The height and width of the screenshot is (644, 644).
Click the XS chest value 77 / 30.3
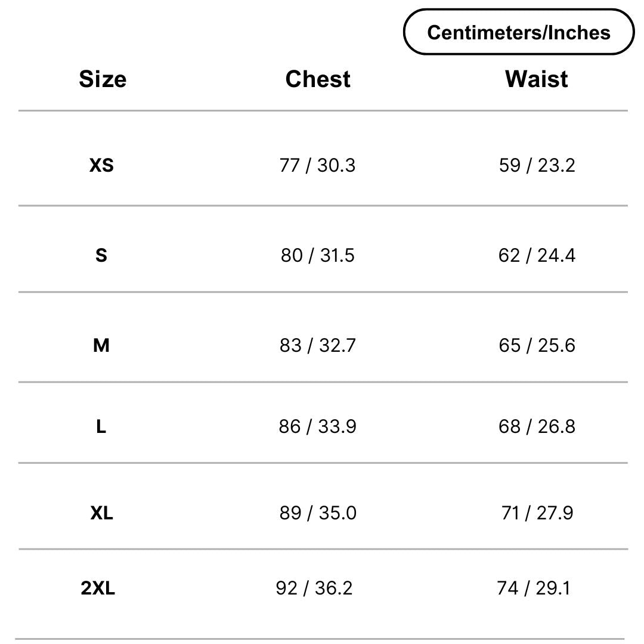pos(317,165)
